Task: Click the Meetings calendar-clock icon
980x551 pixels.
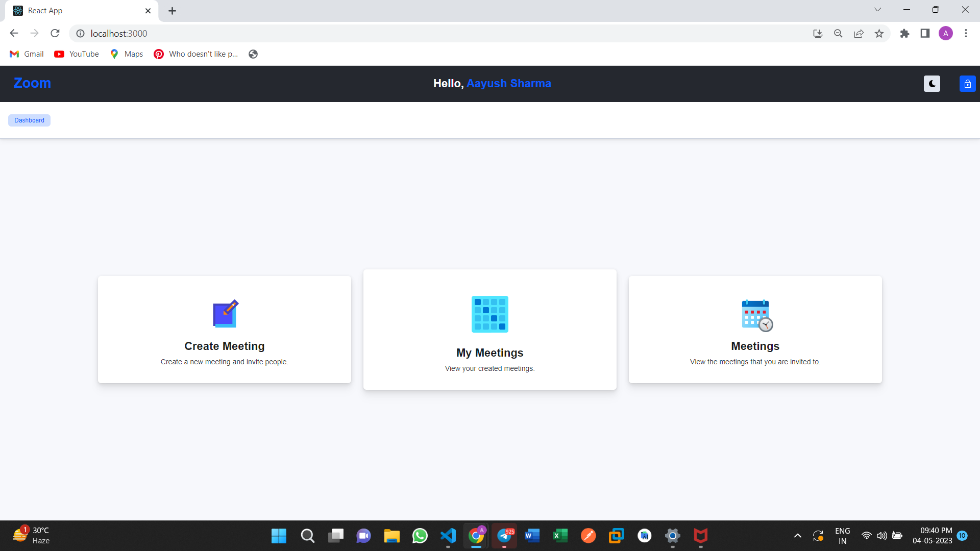Action: [755, 315]
